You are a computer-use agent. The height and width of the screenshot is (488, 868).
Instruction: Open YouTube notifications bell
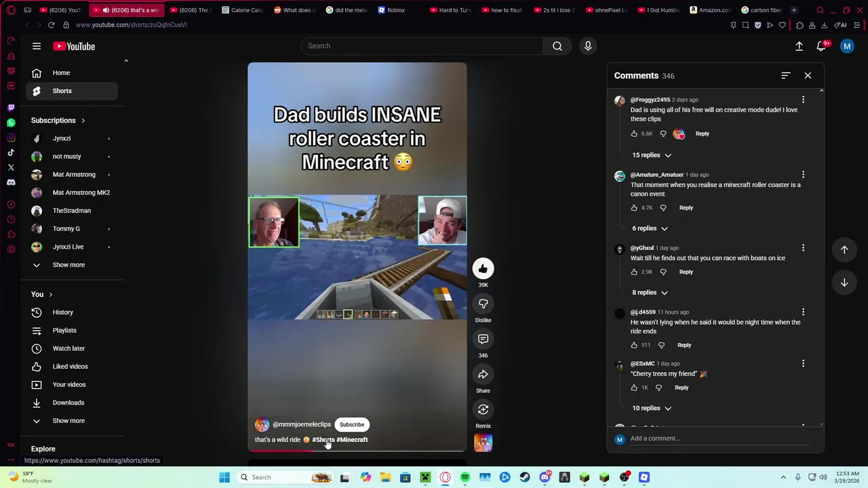pyautogui.click(x=821, y=46)
